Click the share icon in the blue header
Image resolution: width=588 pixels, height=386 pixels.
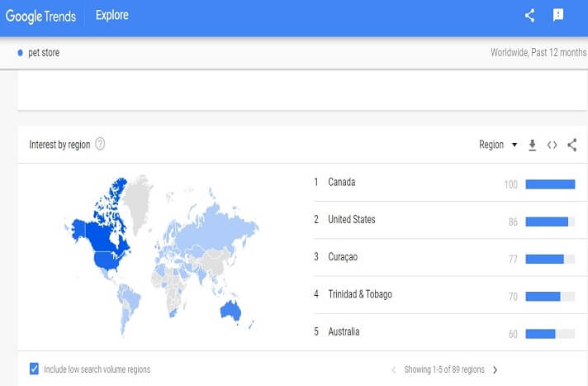click(530, 15)
